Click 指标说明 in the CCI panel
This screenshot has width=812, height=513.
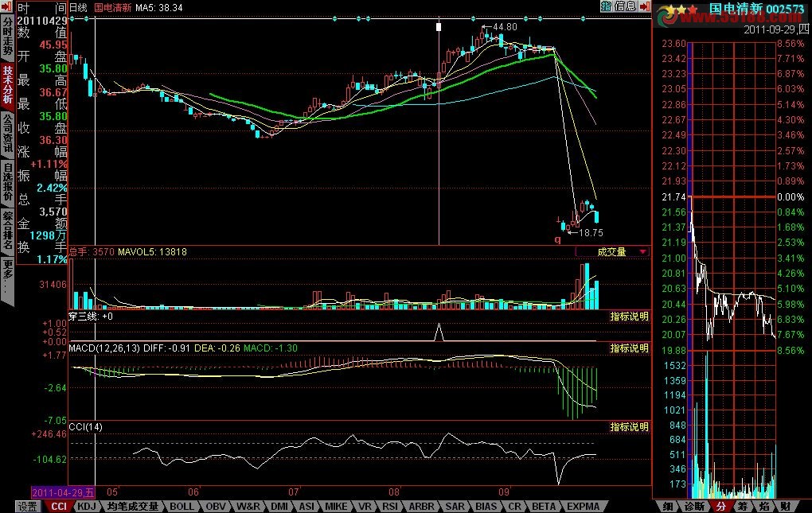coord(629,427)
